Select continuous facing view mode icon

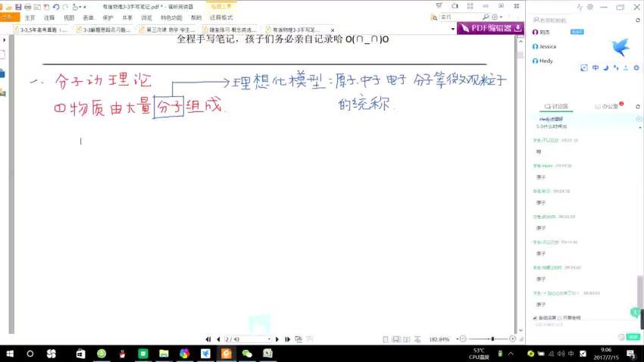click(x=417, y=339)
